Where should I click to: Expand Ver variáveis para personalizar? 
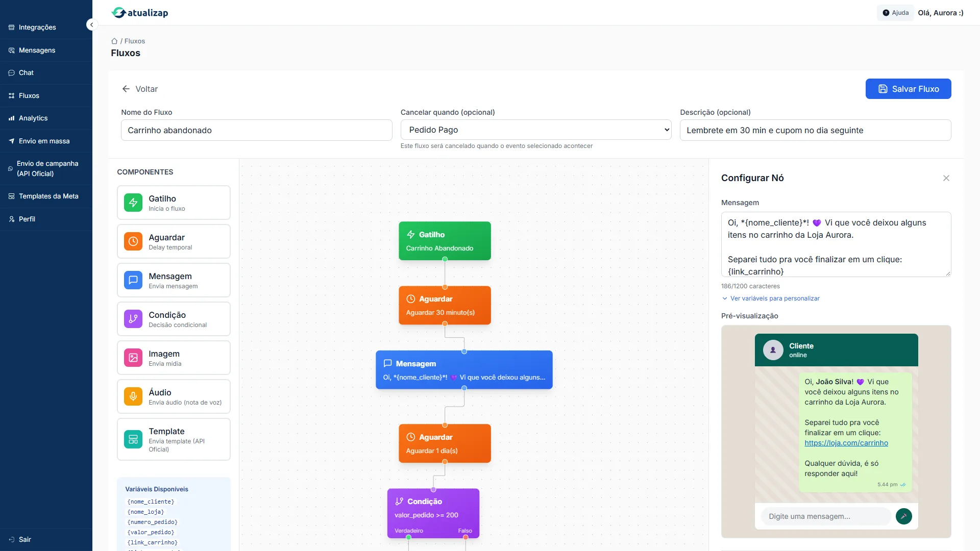click(x=771, y=298)
